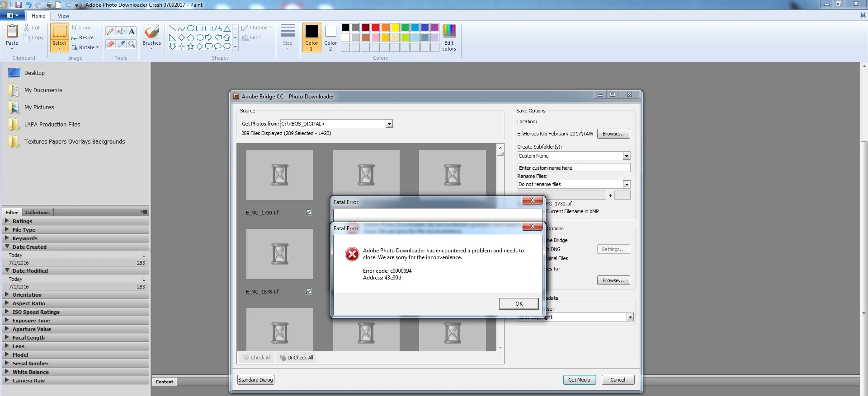Click the Save icon in Paint quick access toolbar

18,5
